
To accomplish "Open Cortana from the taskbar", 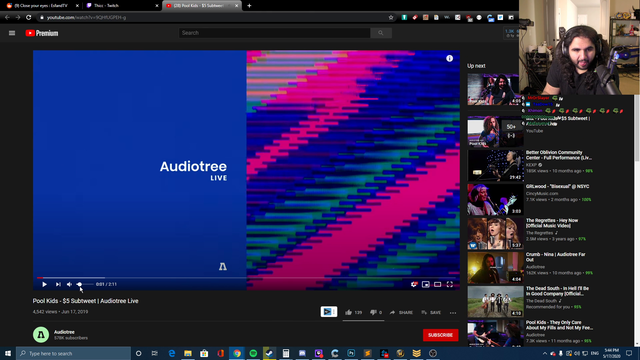I will (x=138, y=353).
